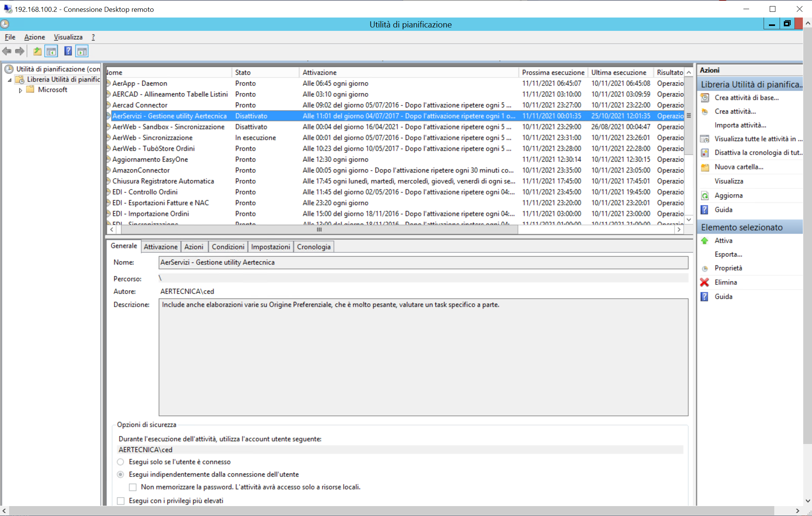
Task: Sort by the Attivazione column header
Action: point(409,72)
